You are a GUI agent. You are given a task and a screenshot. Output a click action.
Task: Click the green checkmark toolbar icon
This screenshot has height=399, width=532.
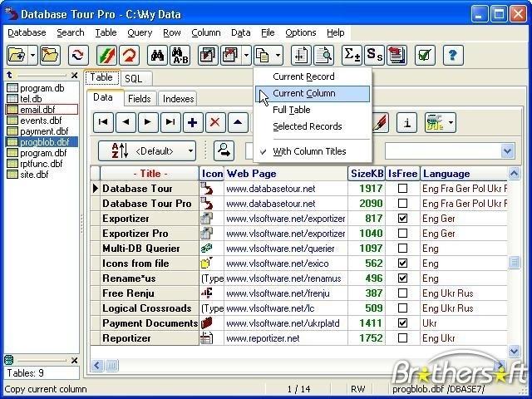[x=425, y=55]
